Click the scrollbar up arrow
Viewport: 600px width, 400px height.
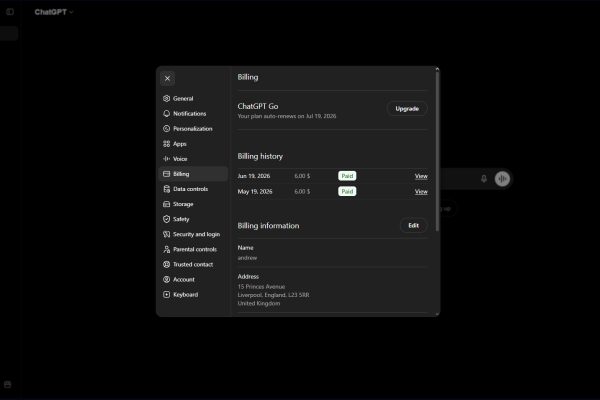click(437, 69)
